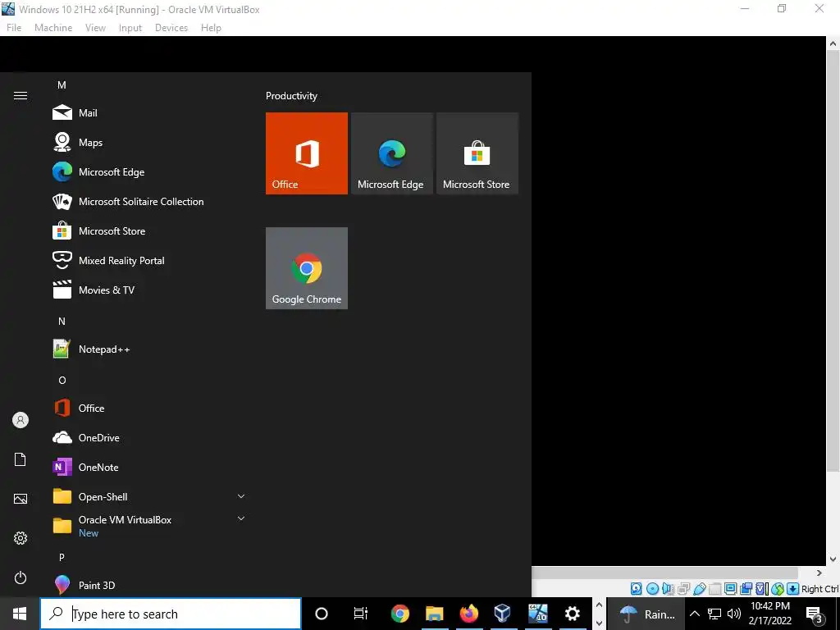840x630 pixels.
Task: Jump via the letter P header
Action: pos(62,557)
